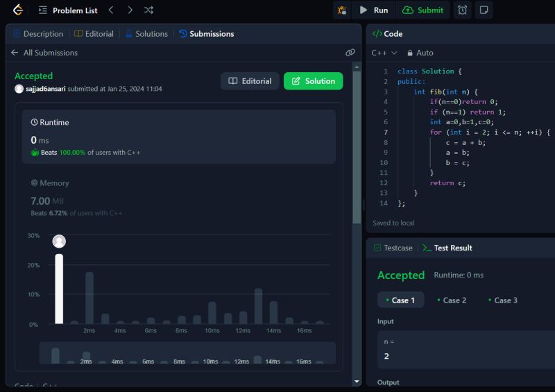Click the 2ms bar in distribution chart

pyautogui.click(x=89, y=298)
